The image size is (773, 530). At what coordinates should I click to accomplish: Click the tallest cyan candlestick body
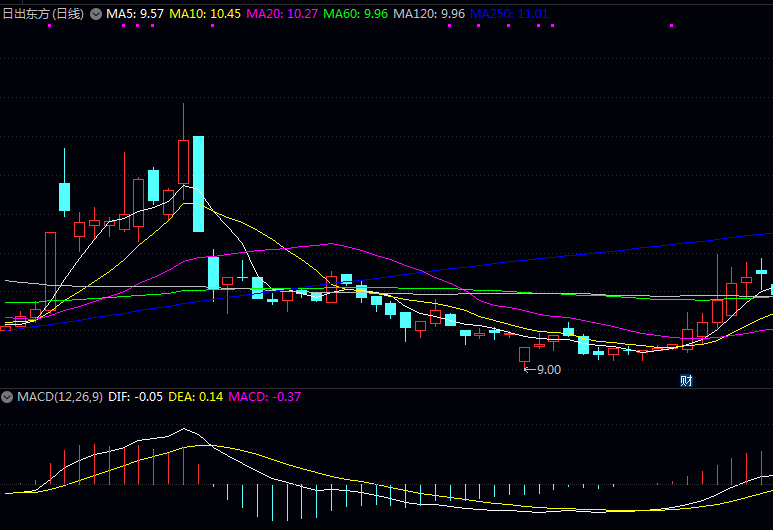198,183
